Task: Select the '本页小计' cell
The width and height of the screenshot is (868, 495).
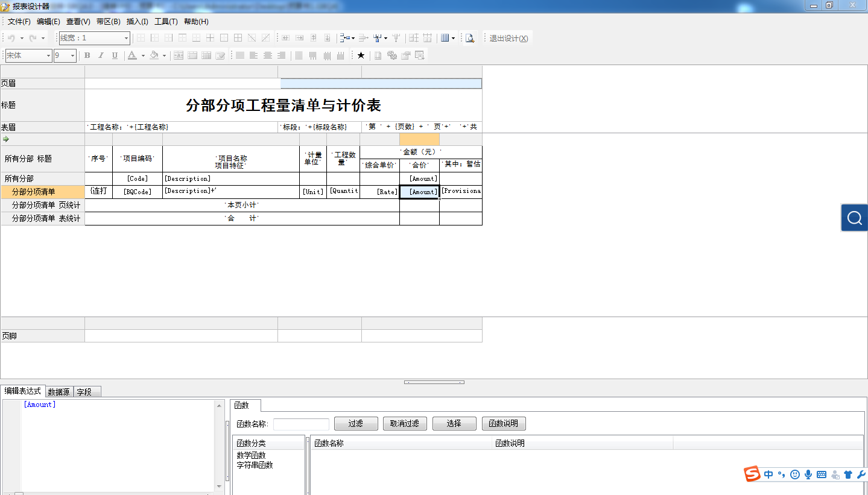Action: coord(242,205)
